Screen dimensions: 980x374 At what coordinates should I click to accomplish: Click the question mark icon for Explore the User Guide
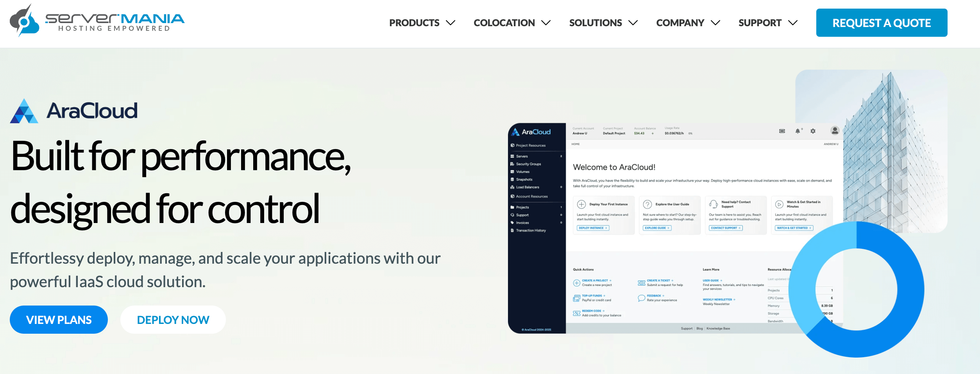coord(647,204)
